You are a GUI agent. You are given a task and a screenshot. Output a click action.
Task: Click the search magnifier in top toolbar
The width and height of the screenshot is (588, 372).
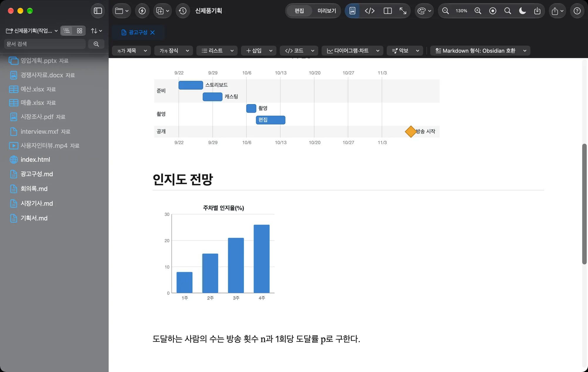pos(507,11)
